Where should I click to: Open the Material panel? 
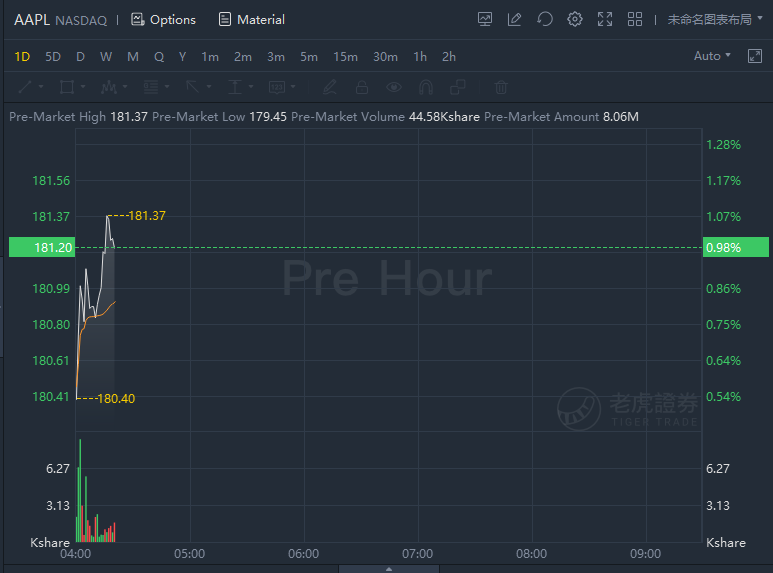(x=251, y=20)
